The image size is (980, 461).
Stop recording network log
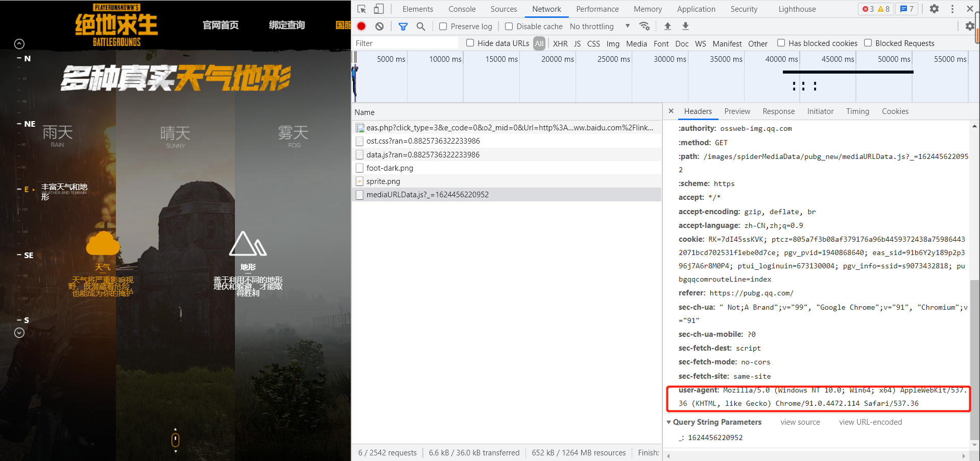pyautogui.click(x=362, y=26)
